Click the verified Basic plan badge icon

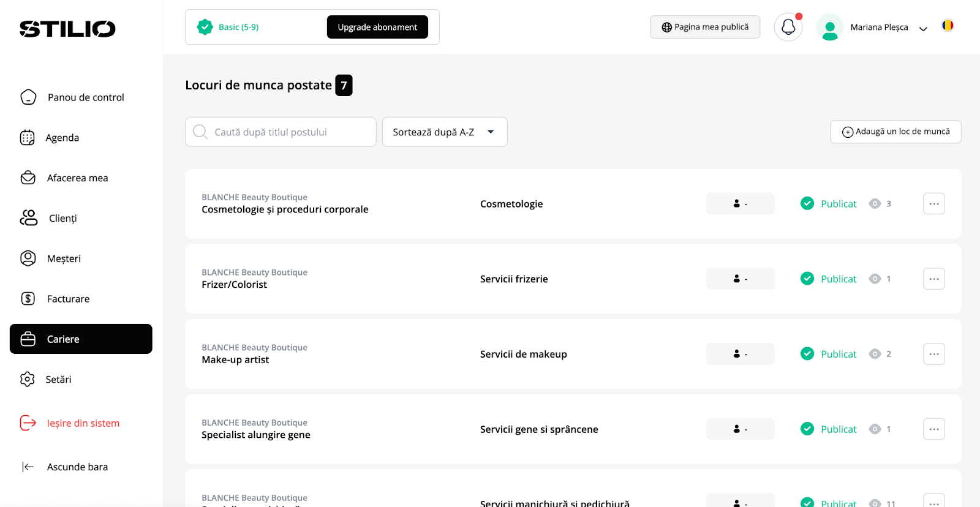205,27
